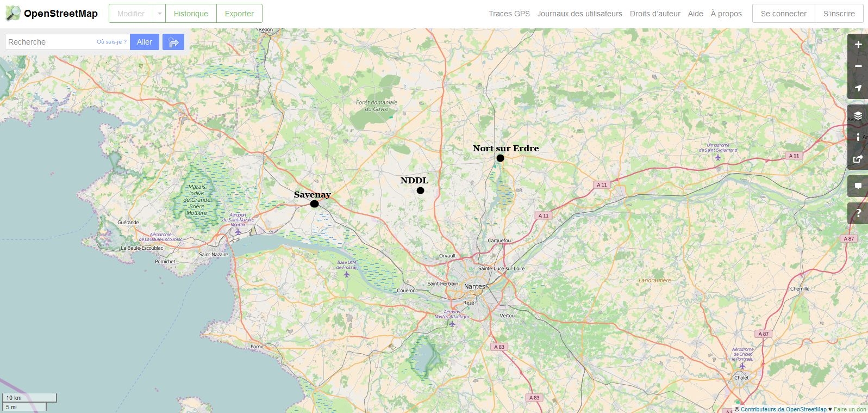Click the S'inscrire button
This screenshot has height=413, width=868.
tap(839, 14)
